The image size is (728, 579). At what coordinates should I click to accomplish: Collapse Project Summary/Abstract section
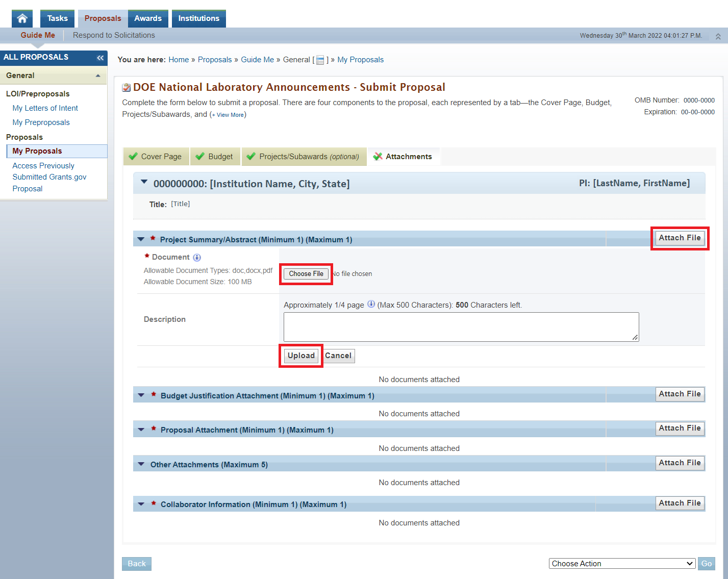click(x=141, y=239)
